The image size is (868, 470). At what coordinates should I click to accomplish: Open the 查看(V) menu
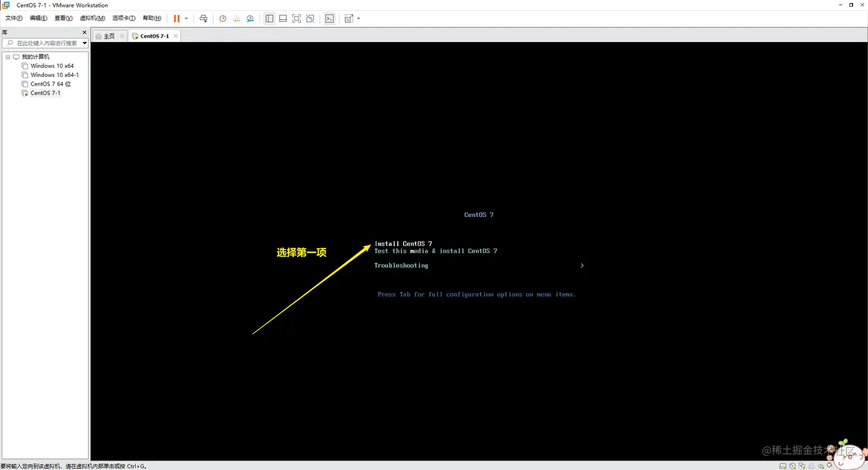[63, 18]
